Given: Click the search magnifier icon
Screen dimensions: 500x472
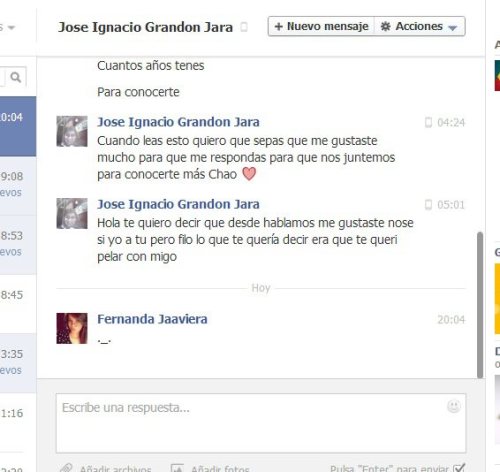Looking at the screenshot, I should click(15, 77).
